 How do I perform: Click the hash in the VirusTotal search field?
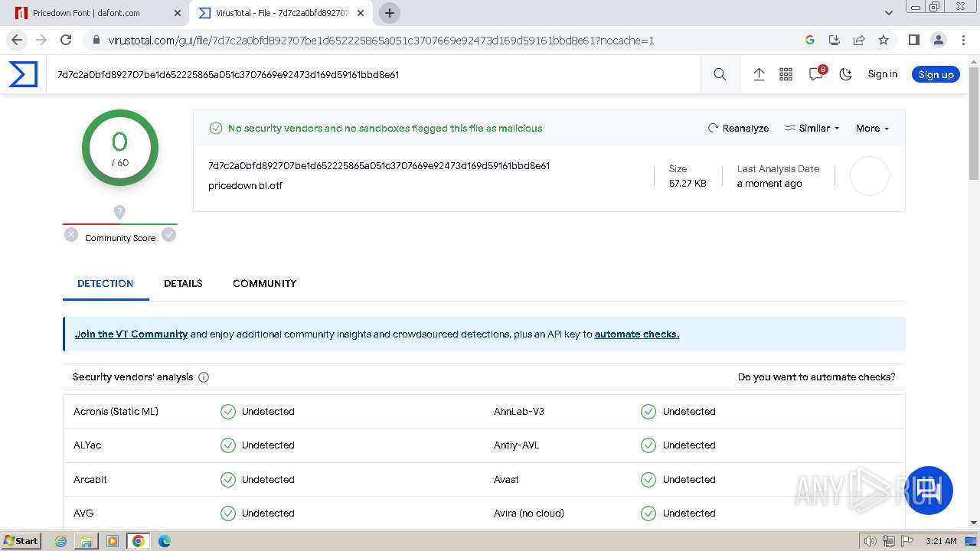(228, 74)
